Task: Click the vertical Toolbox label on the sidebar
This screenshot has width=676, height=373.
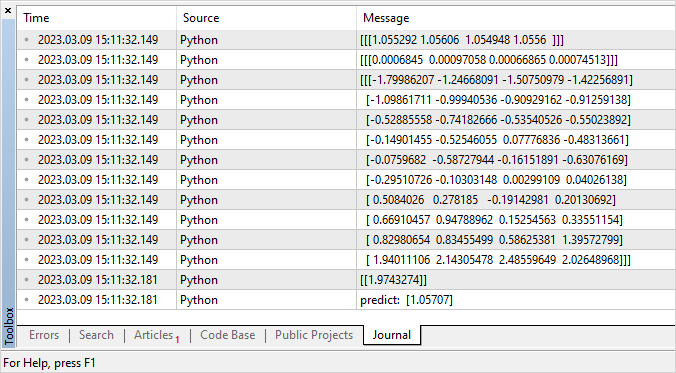Action: point(9,326)
